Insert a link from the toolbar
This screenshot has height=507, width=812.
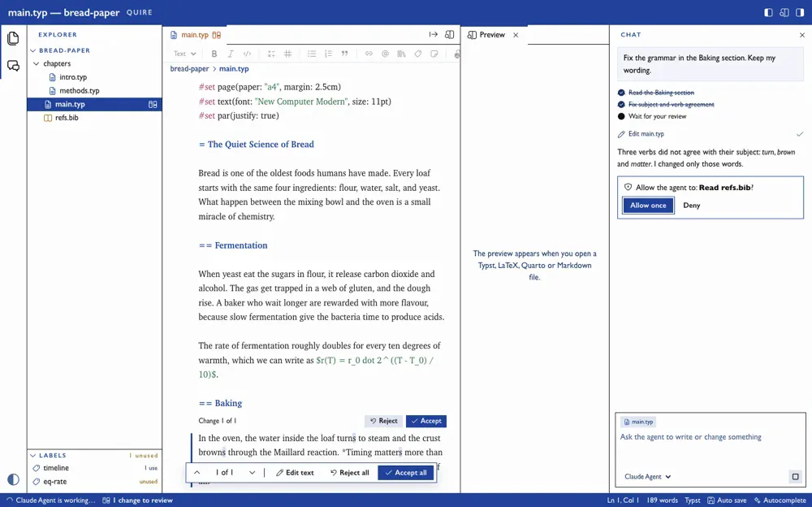pos(369,54)
